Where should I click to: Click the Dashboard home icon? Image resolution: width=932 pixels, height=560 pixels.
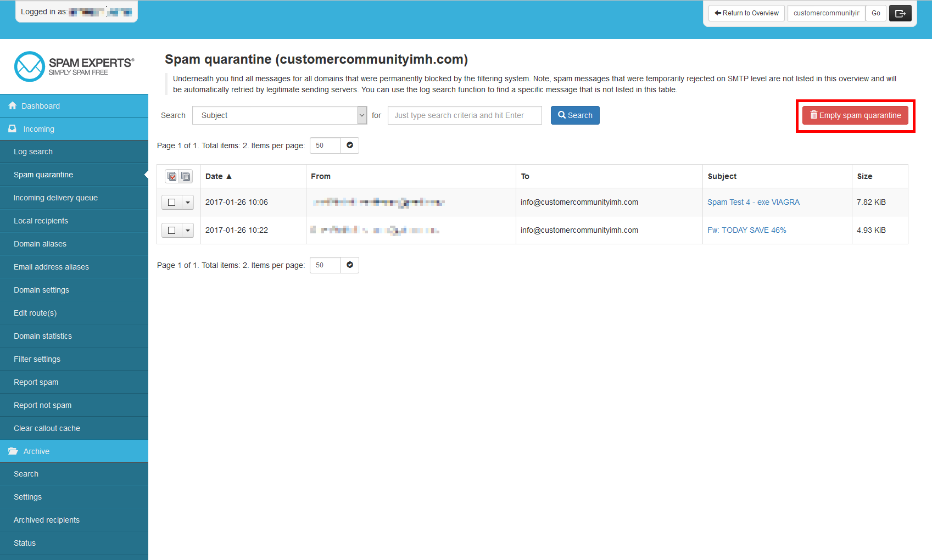point(13,106)
